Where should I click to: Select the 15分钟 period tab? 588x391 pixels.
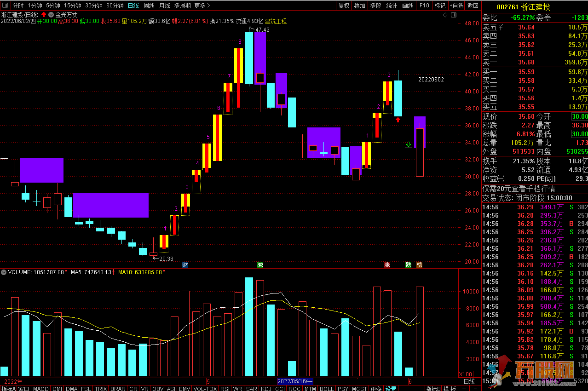(x=73, y=6)
